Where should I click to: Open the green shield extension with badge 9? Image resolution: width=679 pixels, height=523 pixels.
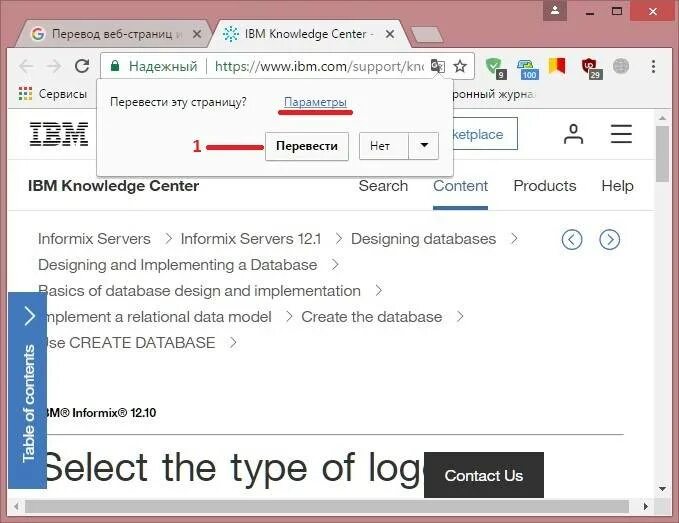tap(495, 68)
